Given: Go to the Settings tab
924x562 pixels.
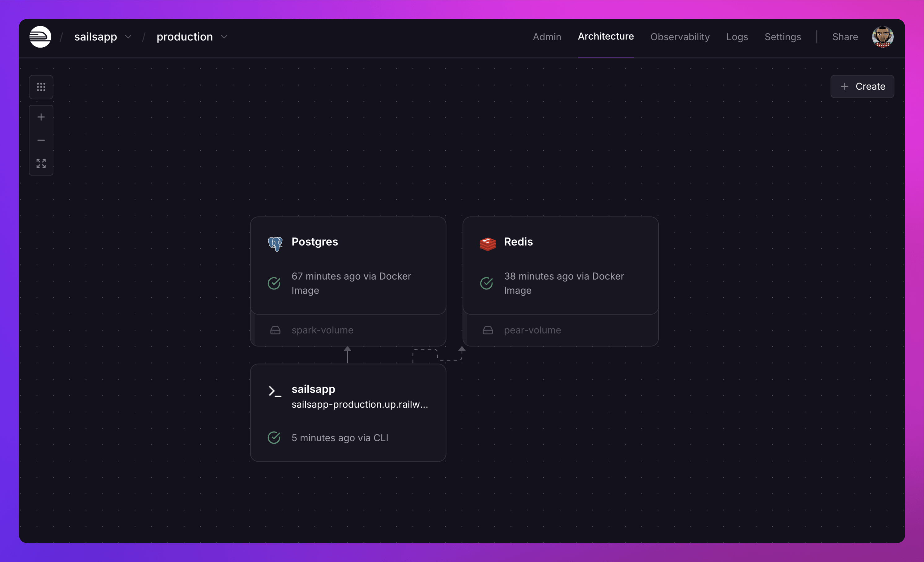Looking at the screenshot, I should [783, 37].
